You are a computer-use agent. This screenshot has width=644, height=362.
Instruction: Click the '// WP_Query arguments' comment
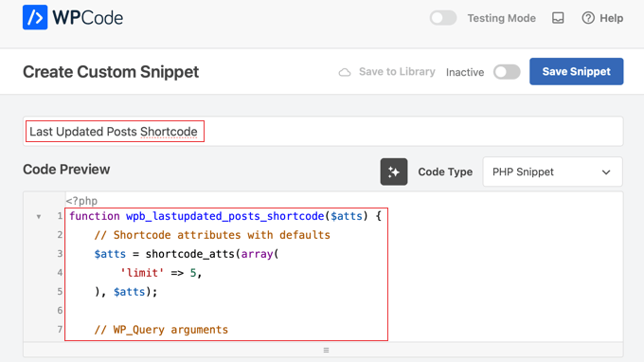(161, 330)
